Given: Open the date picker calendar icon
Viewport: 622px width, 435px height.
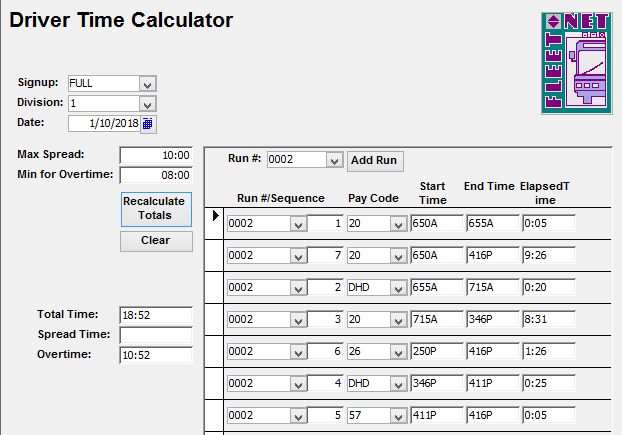Looking at the screenshot, I should (148, 123).
